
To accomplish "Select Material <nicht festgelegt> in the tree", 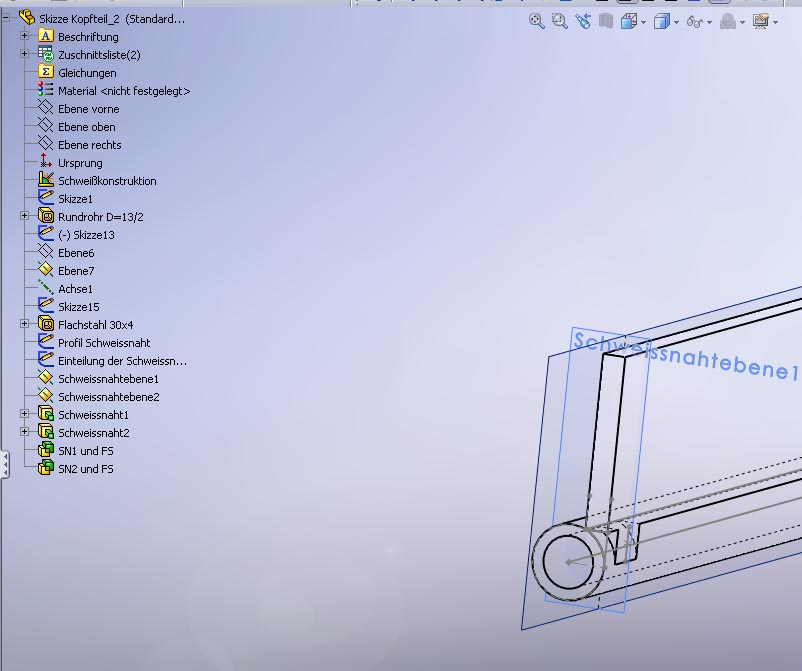I will click(x=123, y=91).
